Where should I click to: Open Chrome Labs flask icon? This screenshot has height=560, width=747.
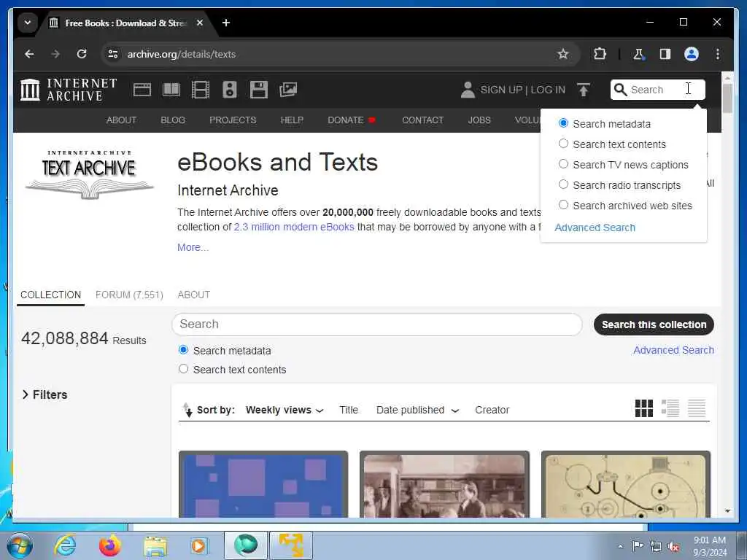coord(638,54)
